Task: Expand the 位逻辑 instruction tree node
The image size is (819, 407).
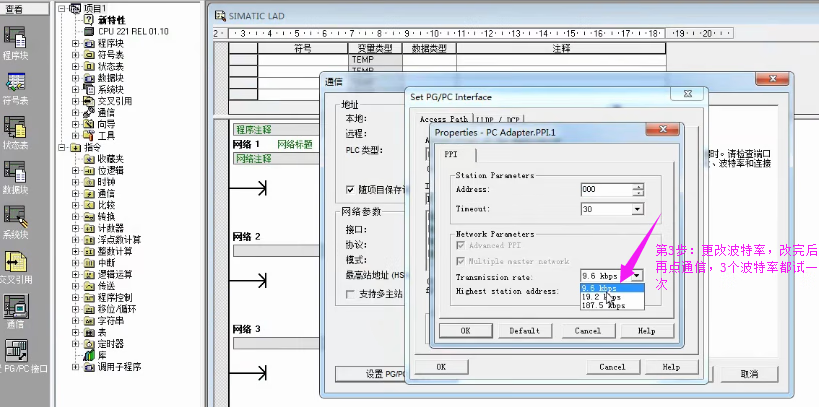Action: click(76, 171)
